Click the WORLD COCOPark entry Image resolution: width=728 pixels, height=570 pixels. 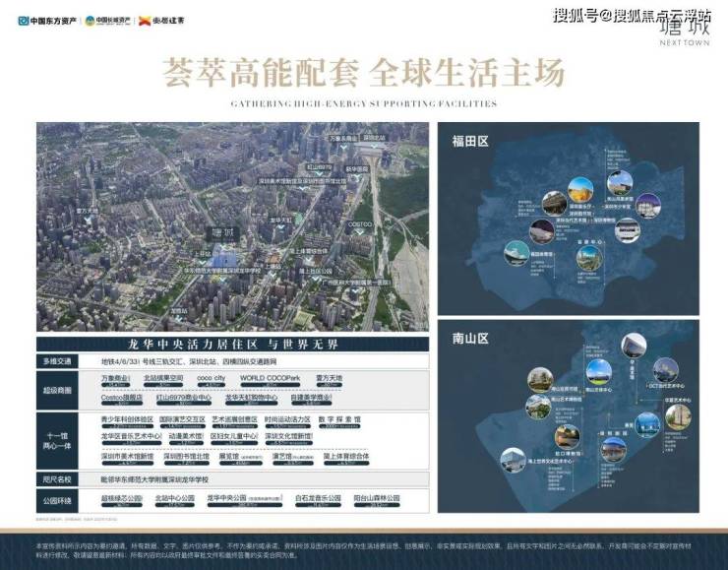click(271, 380)
